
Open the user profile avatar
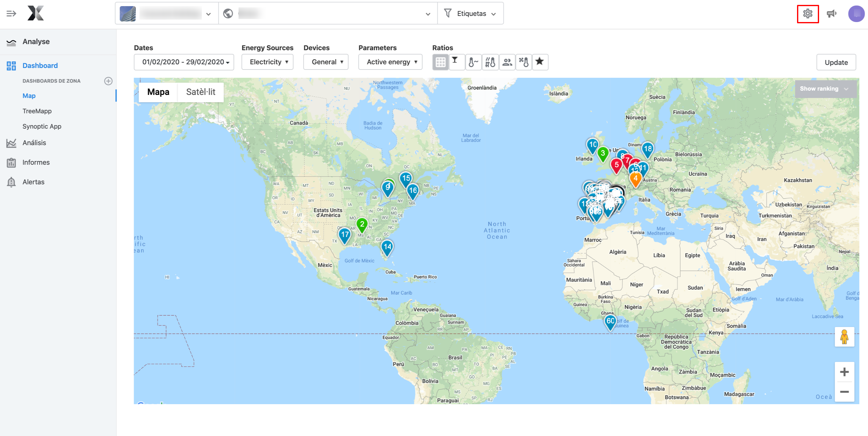coord(856,14)
